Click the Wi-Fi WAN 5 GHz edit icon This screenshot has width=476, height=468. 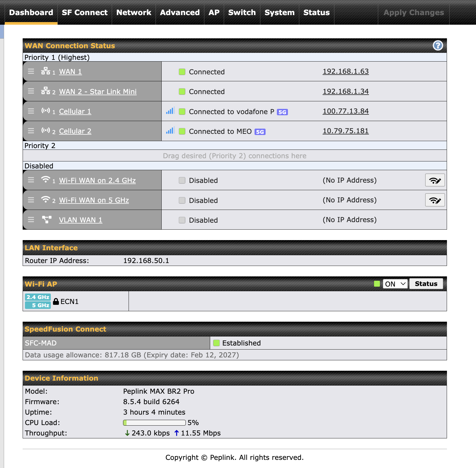[435, 200]
